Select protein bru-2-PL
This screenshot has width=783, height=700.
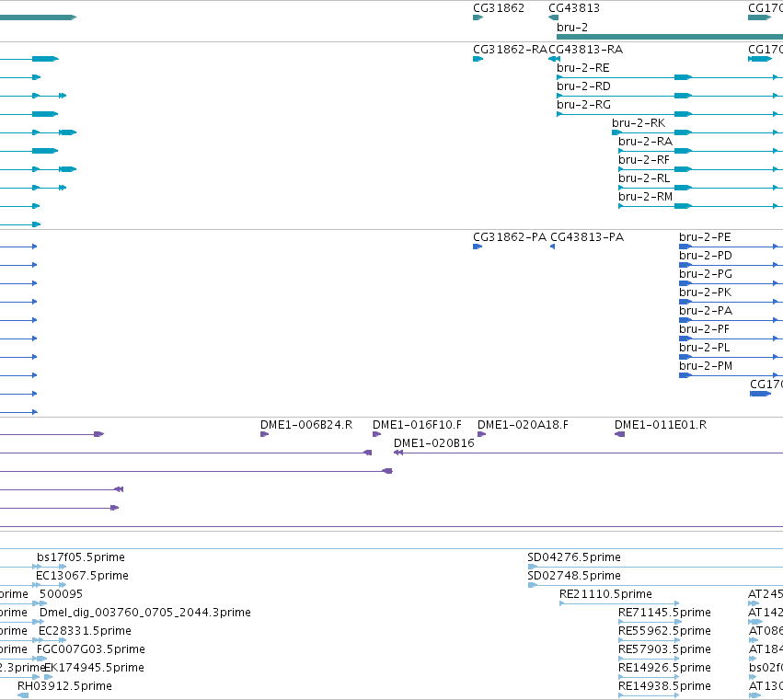click(704, 348)
